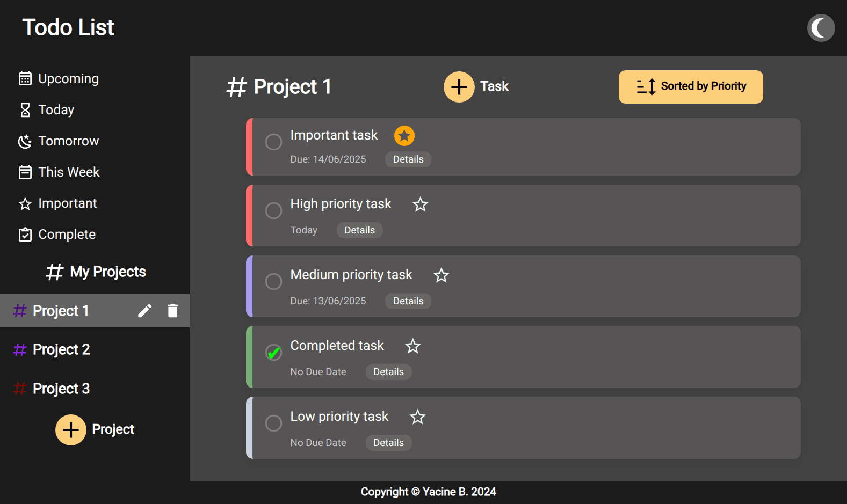This screenshot has height=504, width=847.
Task: Toggle dark mode with the moon icon
Action: [x=821, y=28]
